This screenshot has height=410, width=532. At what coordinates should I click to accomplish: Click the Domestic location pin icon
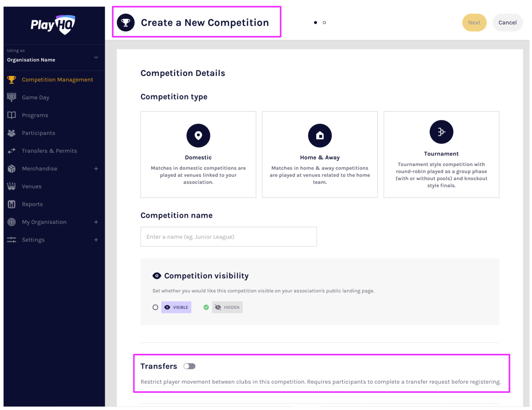coord(198,135)
